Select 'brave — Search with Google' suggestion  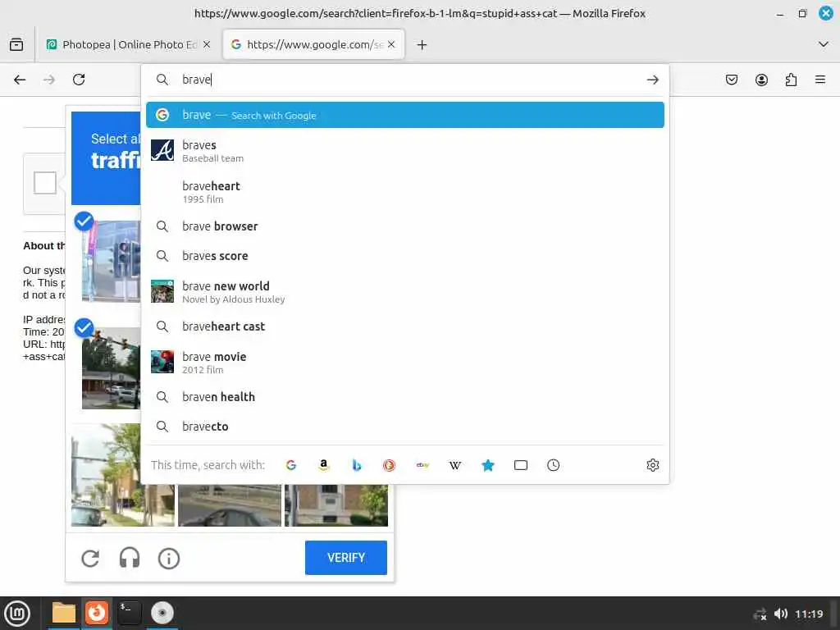[405, 115]
